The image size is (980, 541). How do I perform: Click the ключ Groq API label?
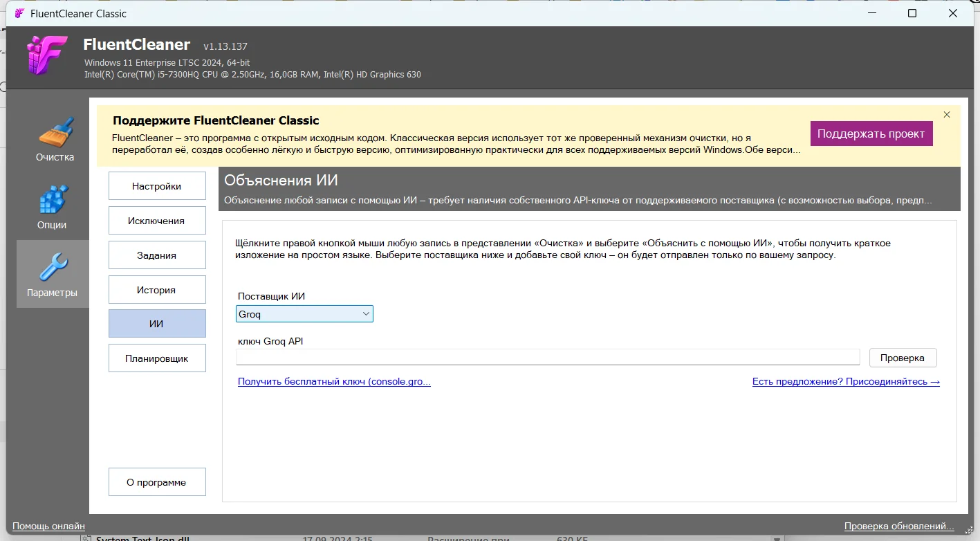[x=270, y=341]
